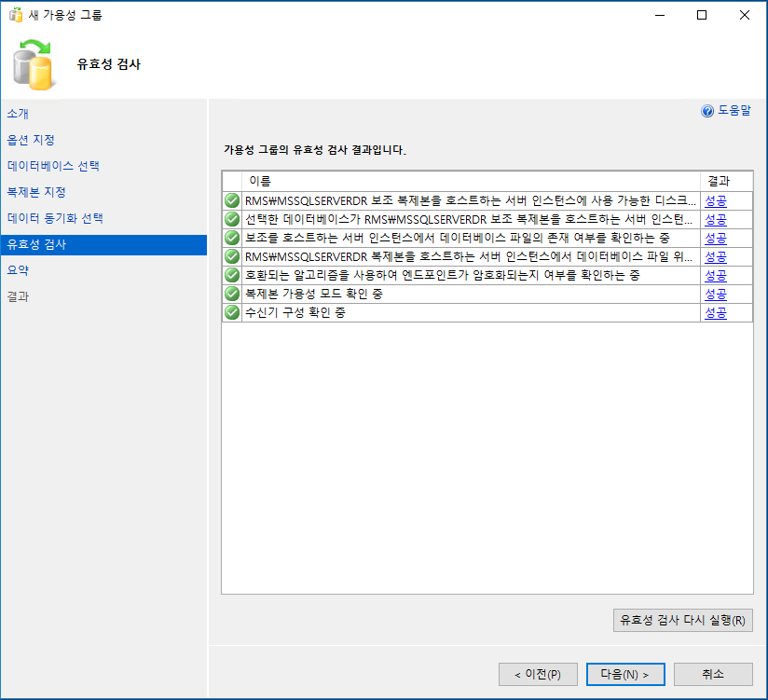Open 성공 link for 데이터베이스 파일의 존재 여부 row
The width and height of the screenshot is (768, 700).
[x=715, y=238]
